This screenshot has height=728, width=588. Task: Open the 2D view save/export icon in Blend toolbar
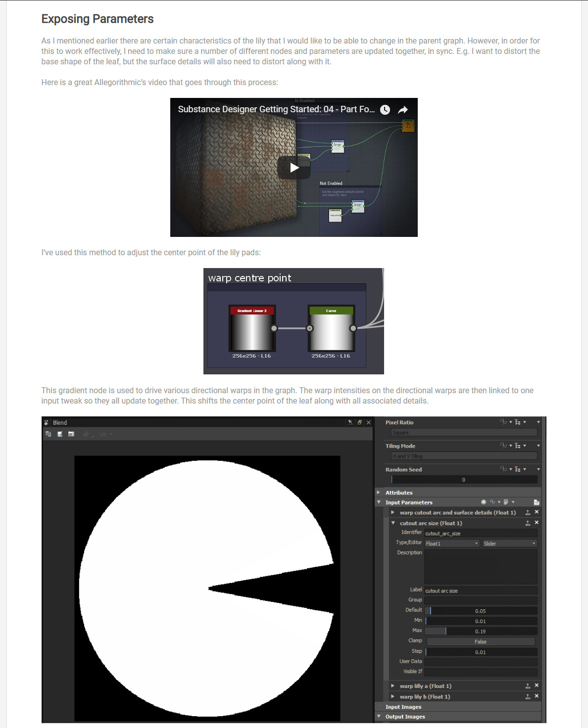(x=60, y=434)
